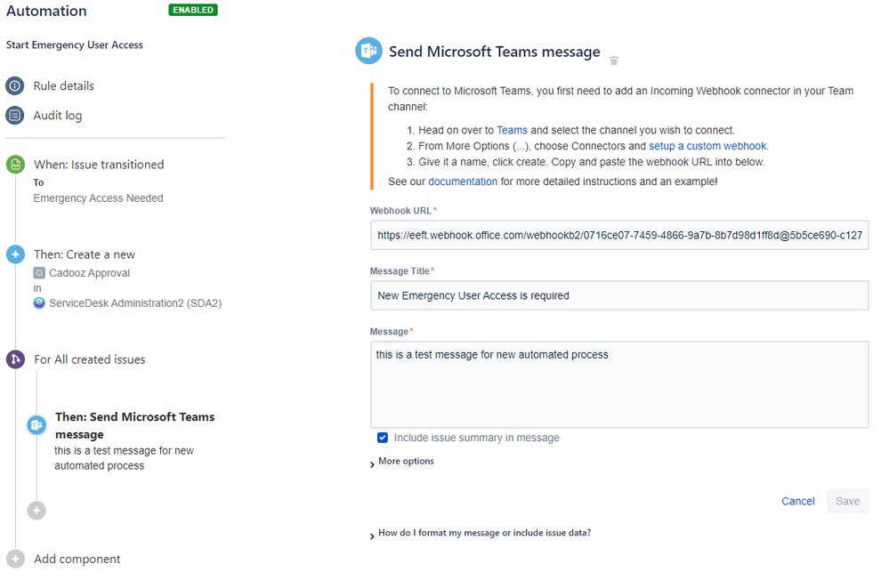889x588 pixels.
Task: Expand How do I format my message help
Action: pos(481,533)
